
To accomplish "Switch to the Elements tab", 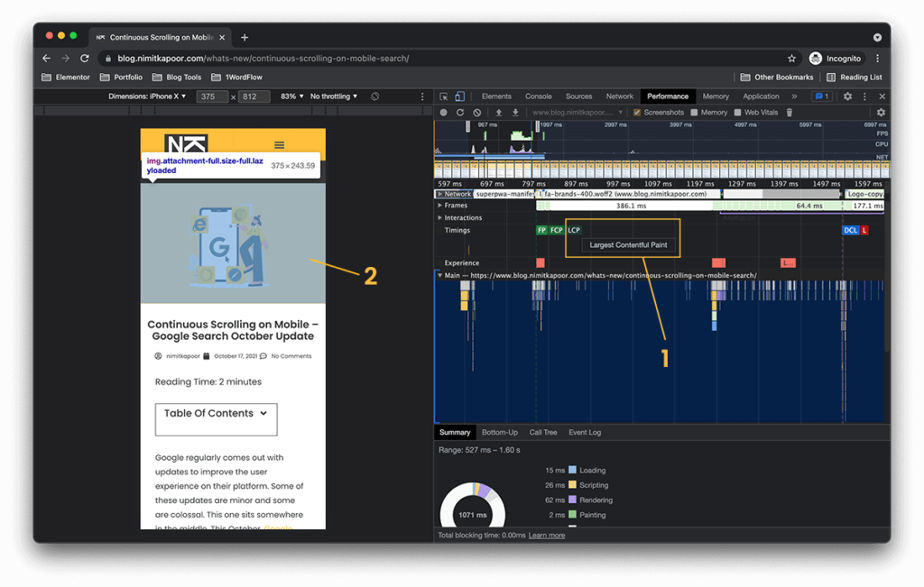I will (x=496, y=96).
